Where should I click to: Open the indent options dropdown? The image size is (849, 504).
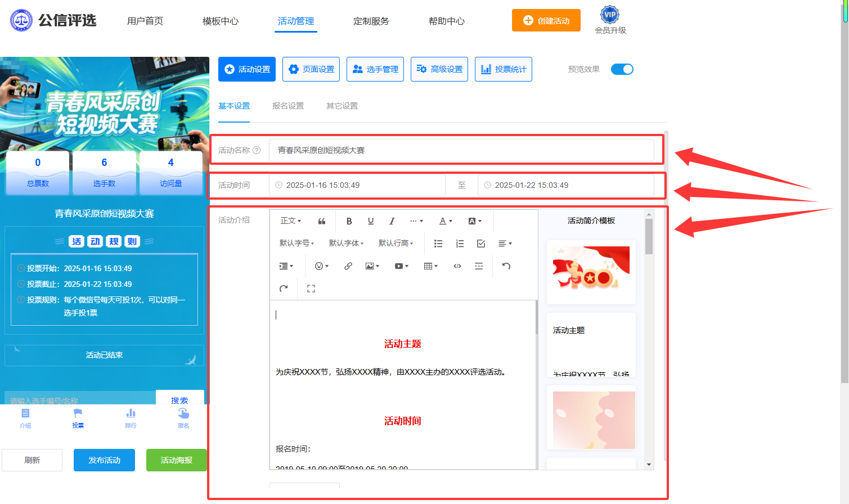286,266
